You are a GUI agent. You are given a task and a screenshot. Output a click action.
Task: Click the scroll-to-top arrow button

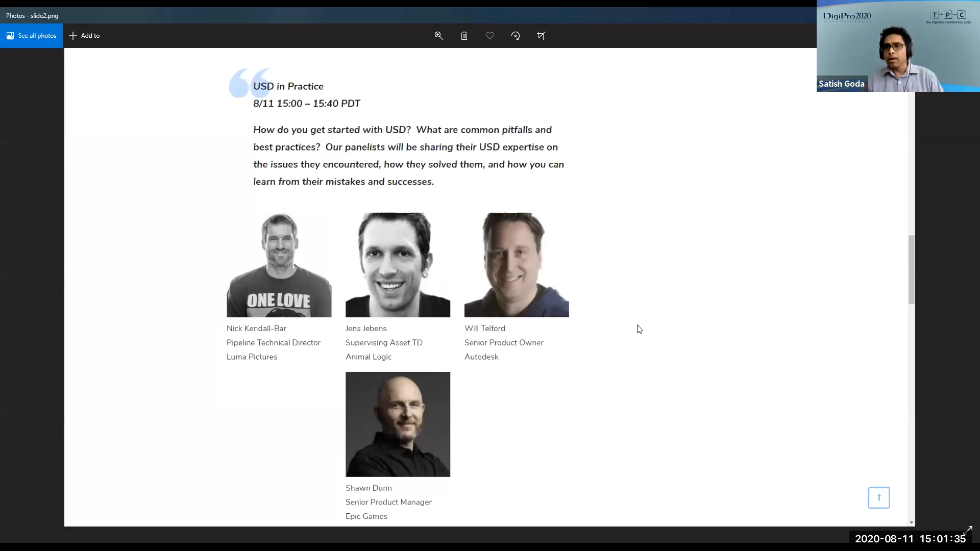[879, 497]
